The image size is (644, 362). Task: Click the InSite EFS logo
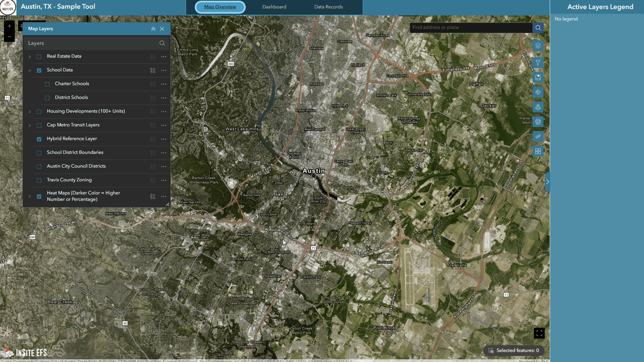[x=8, y=8]
